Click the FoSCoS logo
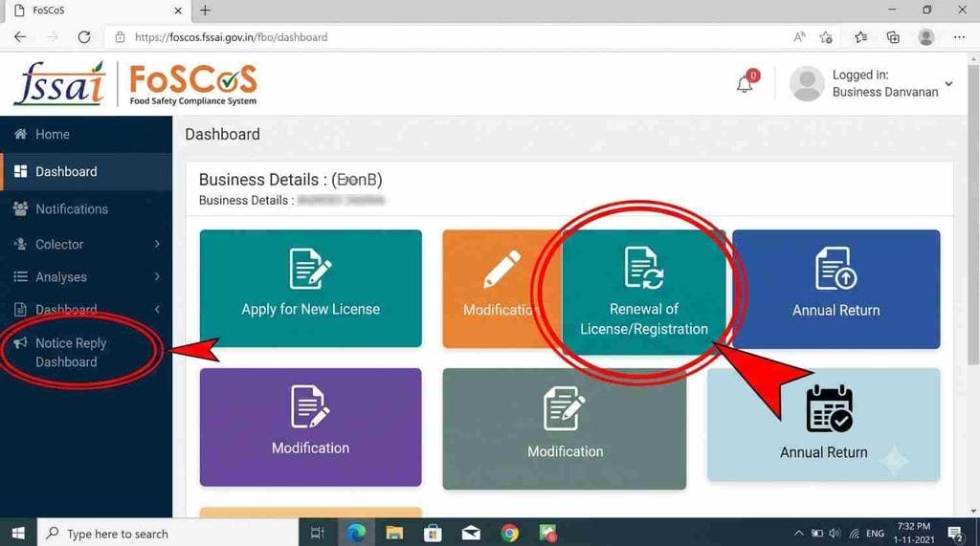Screen dimensions: 980x546 tap(193, 84)
